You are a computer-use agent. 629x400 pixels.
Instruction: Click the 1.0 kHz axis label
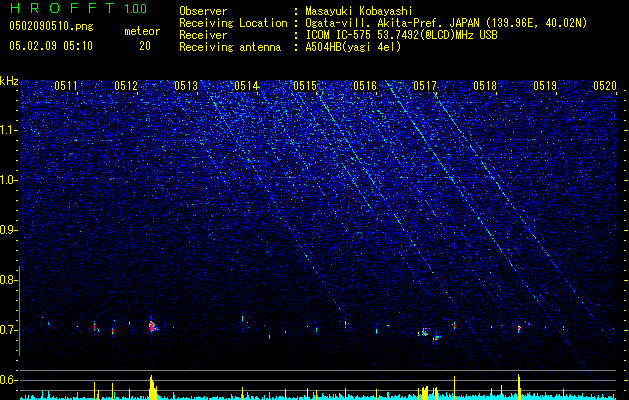(x=8, y=180)
